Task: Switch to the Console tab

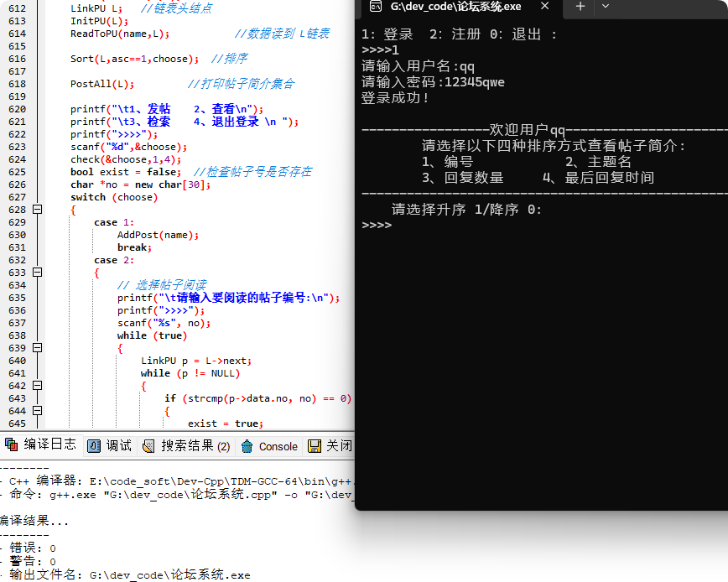Action: tap(270, 446)
